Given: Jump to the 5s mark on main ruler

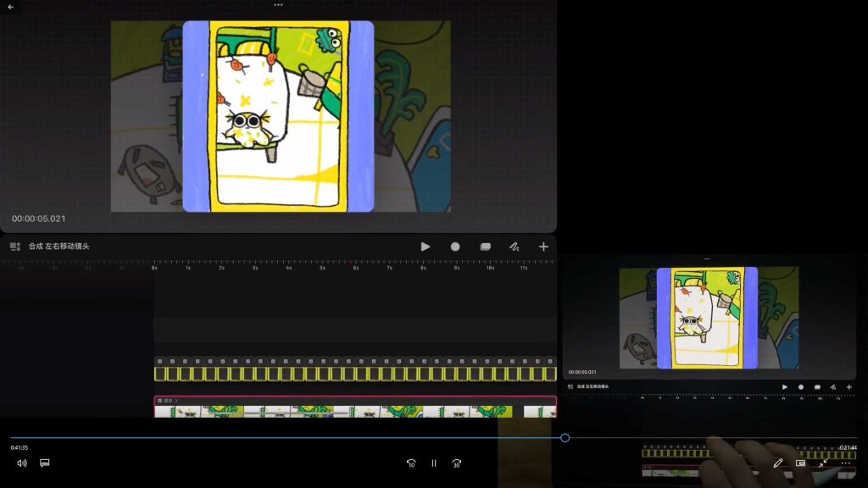Looking at the screenshot, I should [322, 268].
